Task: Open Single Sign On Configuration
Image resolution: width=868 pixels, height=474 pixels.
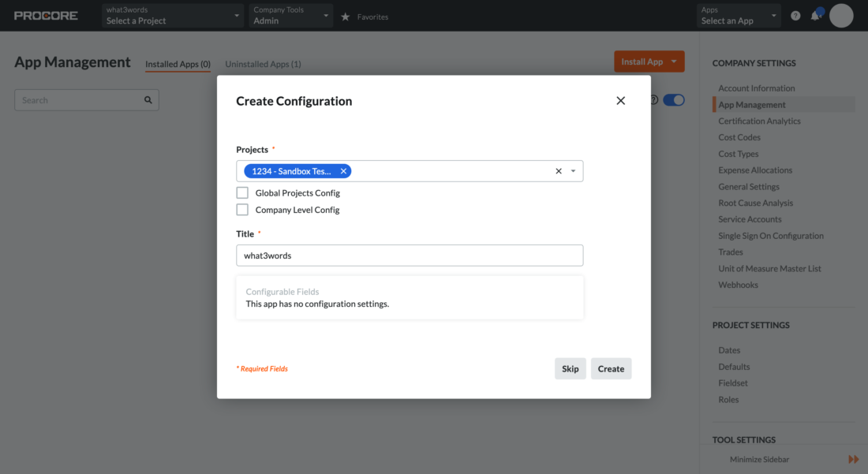Action: (x=771, y=236)
